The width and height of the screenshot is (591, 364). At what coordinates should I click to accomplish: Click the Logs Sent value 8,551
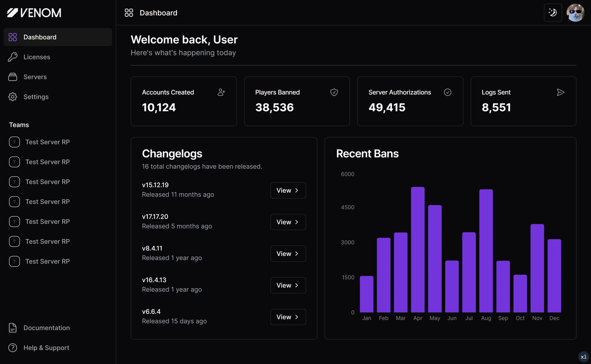click(x=496, y=107)
